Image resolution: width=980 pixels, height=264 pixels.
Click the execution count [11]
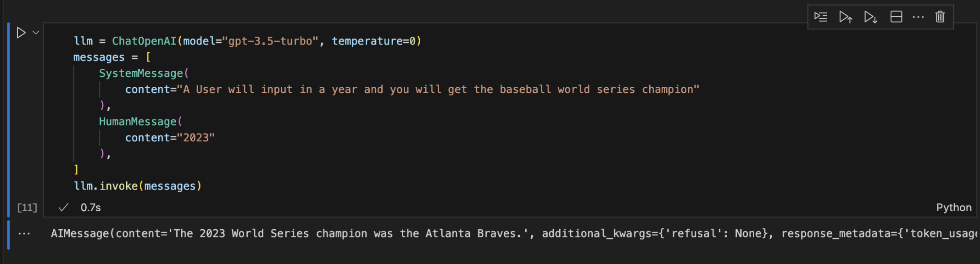coord(27,208)
